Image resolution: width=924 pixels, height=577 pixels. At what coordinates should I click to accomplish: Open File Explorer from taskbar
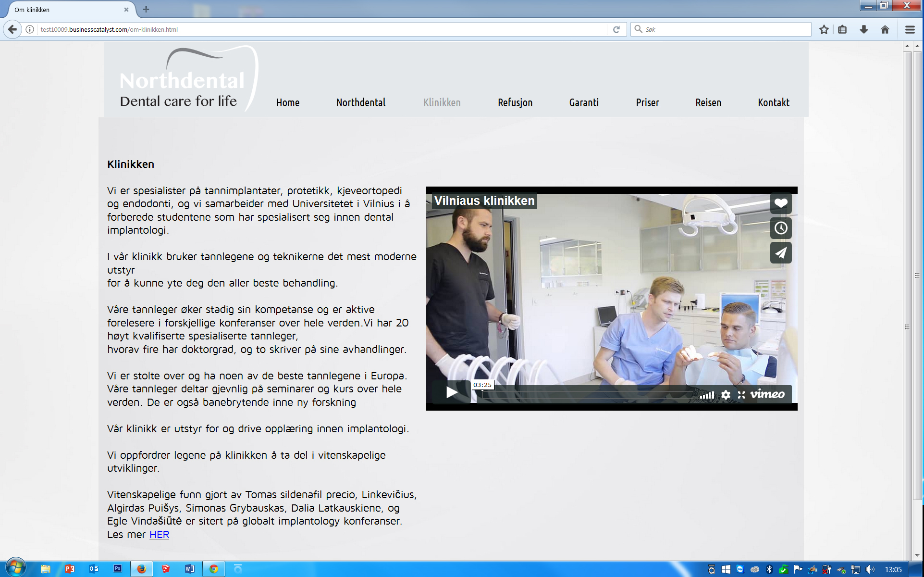coord(46,569)
